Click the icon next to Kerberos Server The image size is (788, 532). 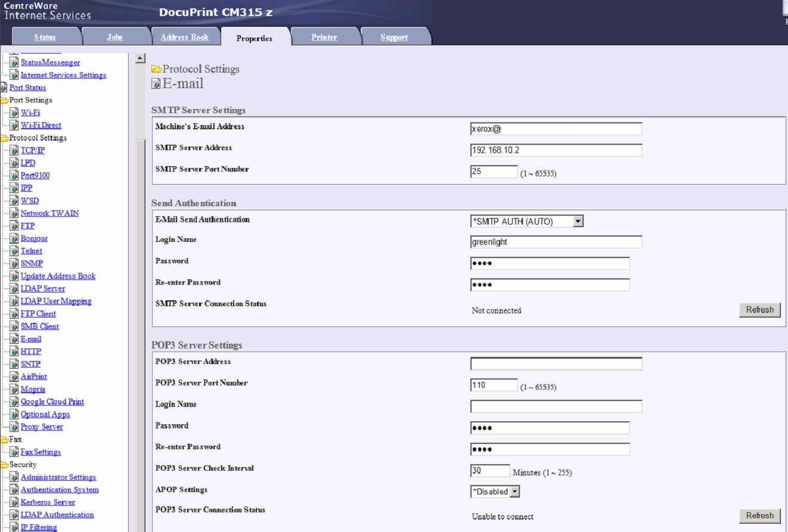pyautogui.click(x=15, y=502)
